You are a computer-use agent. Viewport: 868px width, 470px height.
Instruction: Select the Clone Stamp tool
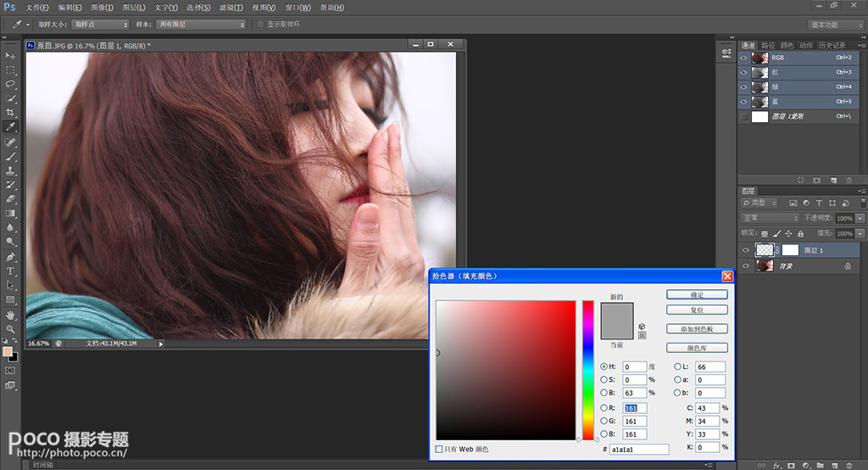(x=10, y=171)
